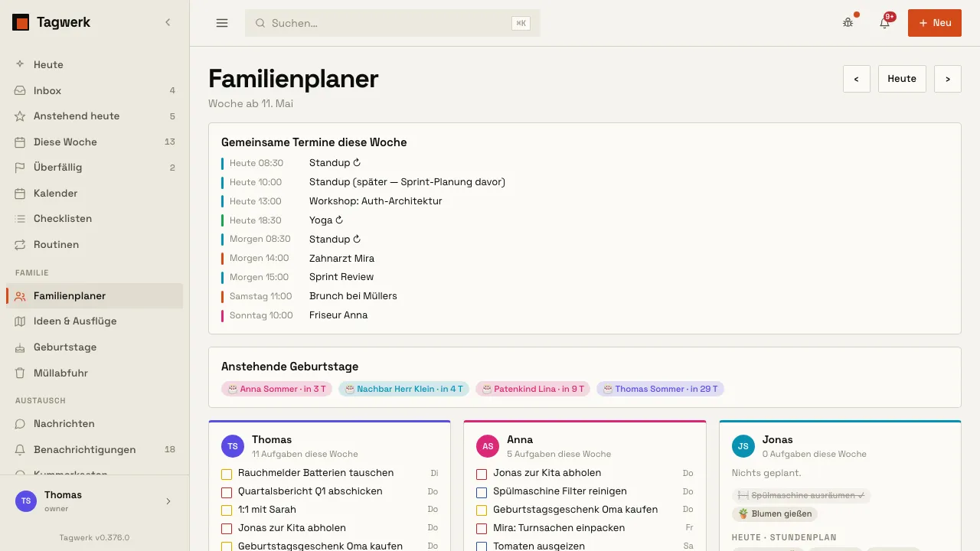This screenshot has width=980, height=551.
Task: Click the Kalender icon in sidebar
Action: pyautogui.click(x=20, y=194)
